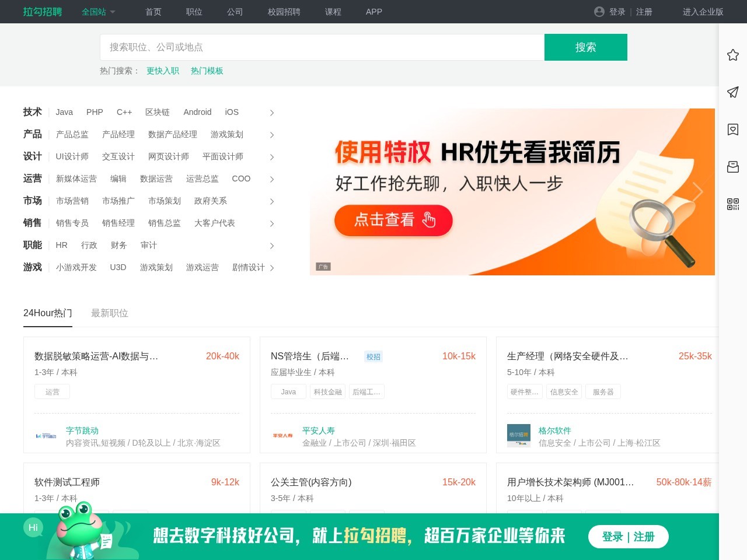747x560 pixels.
Task: Click the 格尔软件 company name link
Action: point(555,430)
